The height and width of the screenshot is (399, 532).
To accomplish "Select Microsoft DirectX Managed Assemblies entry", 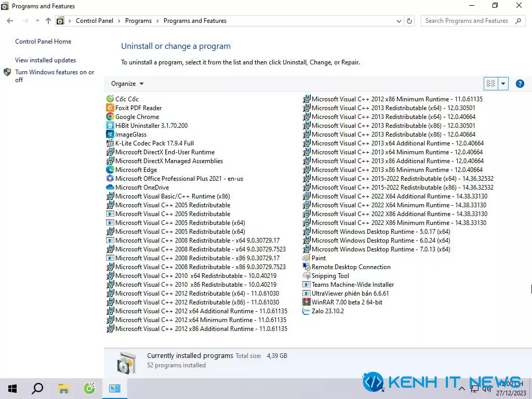I will point(165,161).
